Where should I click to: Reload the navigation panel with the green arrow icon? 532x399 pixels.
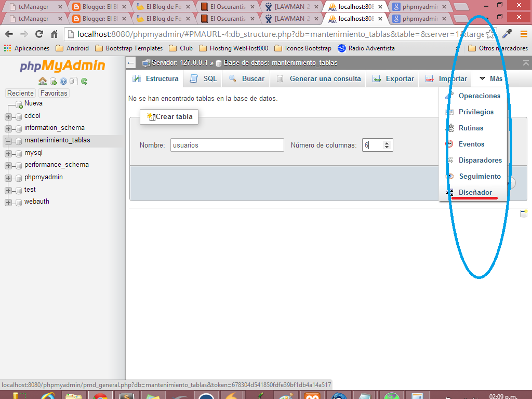[x=84, y=82]
